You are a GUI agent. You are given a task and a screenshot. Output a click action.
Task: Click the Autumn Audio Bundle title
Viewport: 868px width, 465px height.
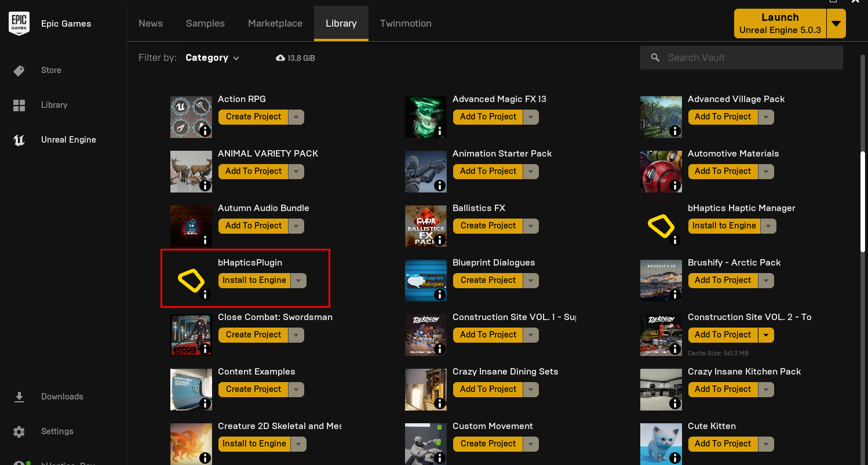[264, 208]
